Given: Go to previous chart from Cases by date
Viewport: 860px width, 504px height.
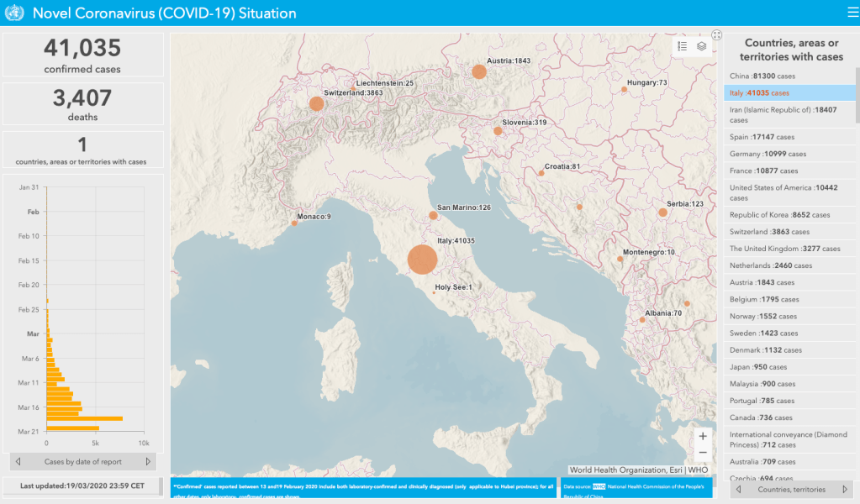Looking at the screenshot, I should [x=18, y=461].
